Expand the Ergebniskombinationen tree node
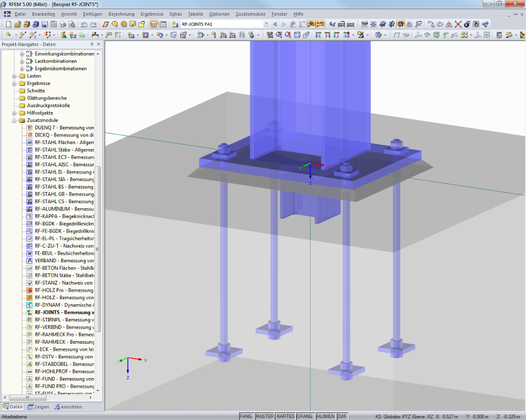The width and height of the screenshot is (526, 420). pyautogui.click(x=22, y=69)
